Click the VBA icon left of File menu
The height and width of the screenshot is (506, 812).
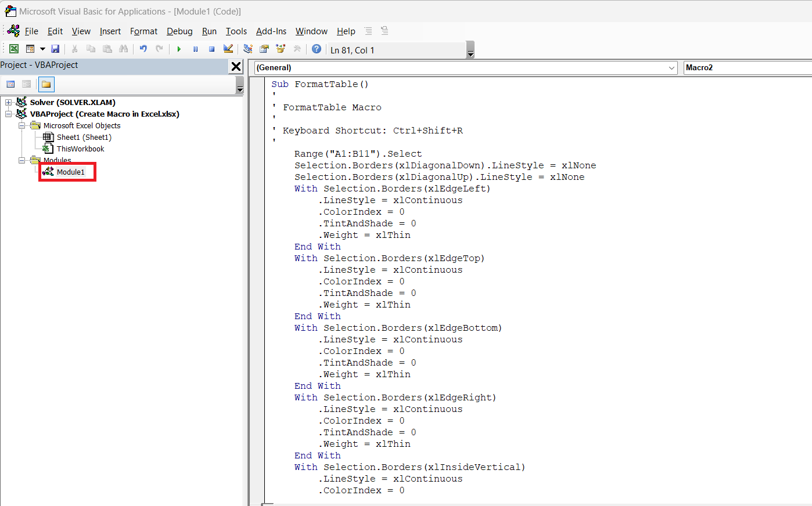tap(13, 31)
